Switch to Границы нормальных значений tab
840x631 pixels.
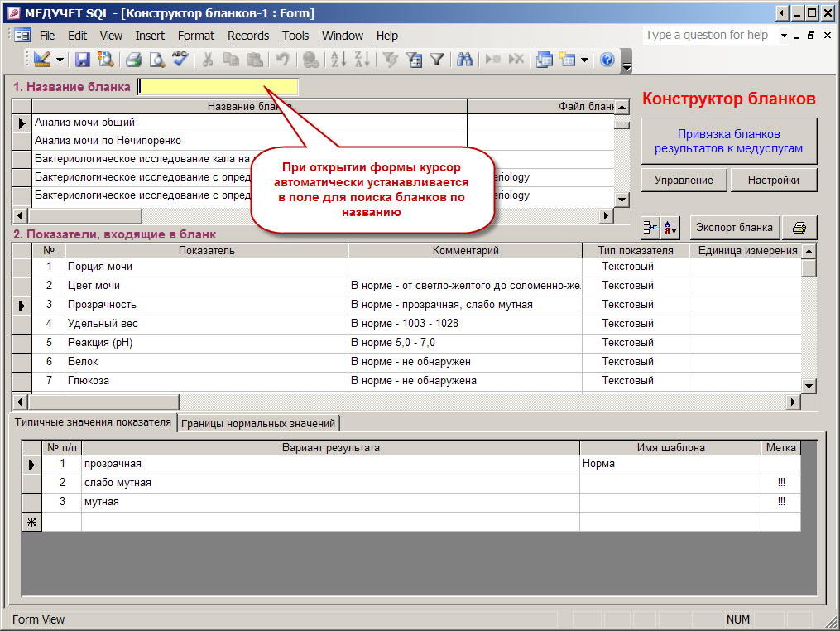coord(258,423)
